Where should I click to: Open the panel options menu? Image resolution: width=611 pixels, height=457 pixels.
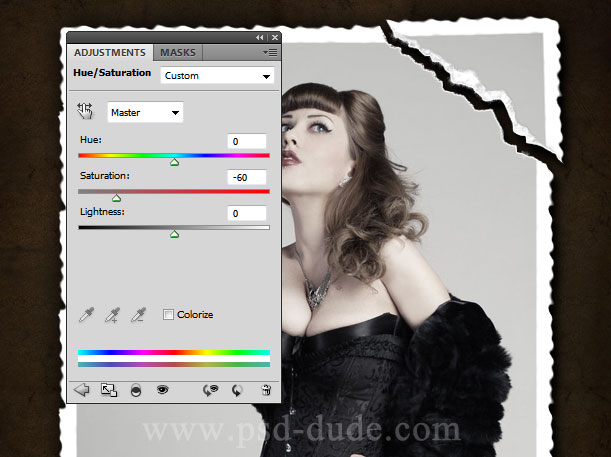point(270,52)
